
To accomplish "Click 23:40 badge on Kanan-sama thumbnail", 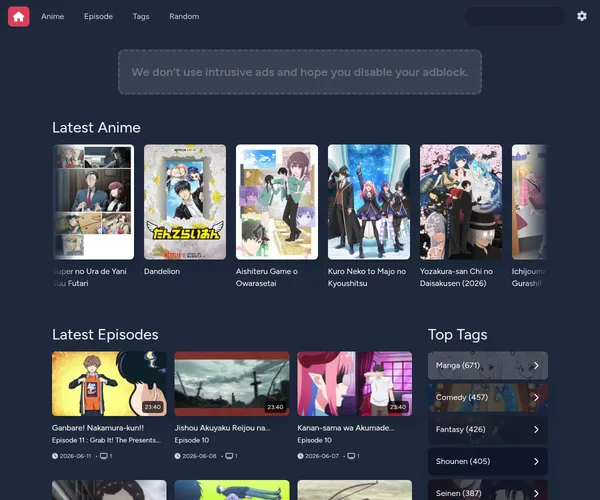I will click(398, 407).
